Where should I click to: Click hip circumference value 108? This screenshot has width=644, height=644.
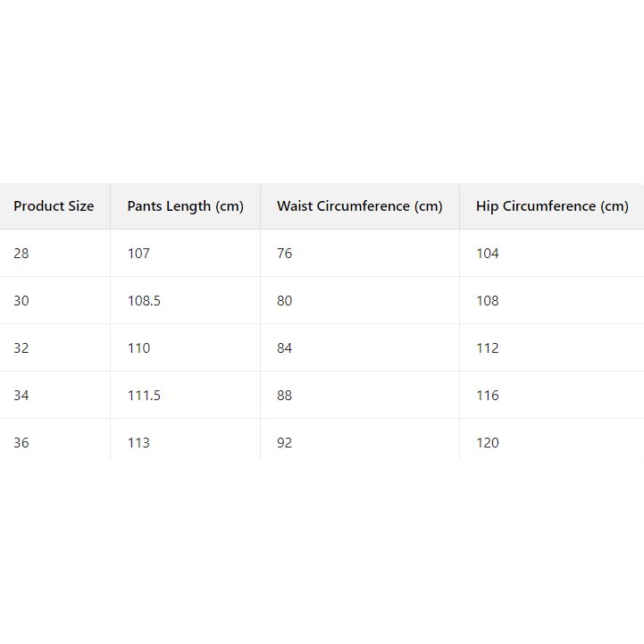point(488,301)
